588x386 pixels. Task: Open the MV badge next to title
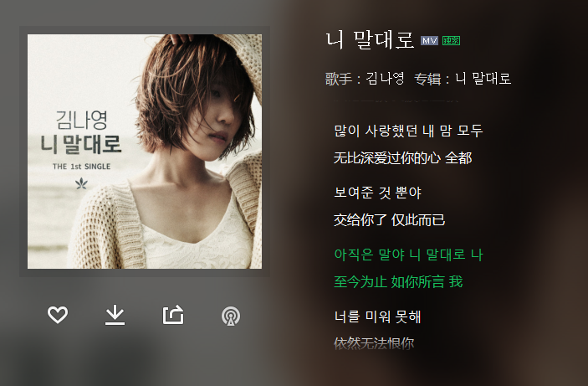429,40
